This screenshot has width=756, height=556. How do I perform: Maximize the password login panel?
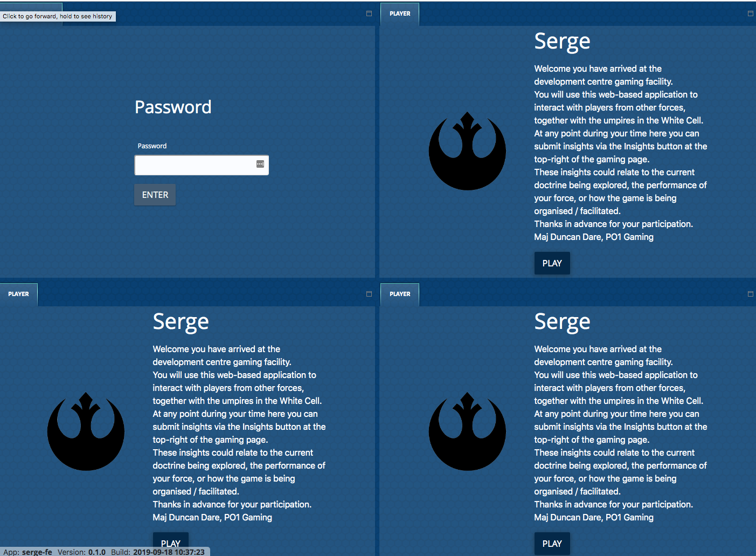point(369,13)
